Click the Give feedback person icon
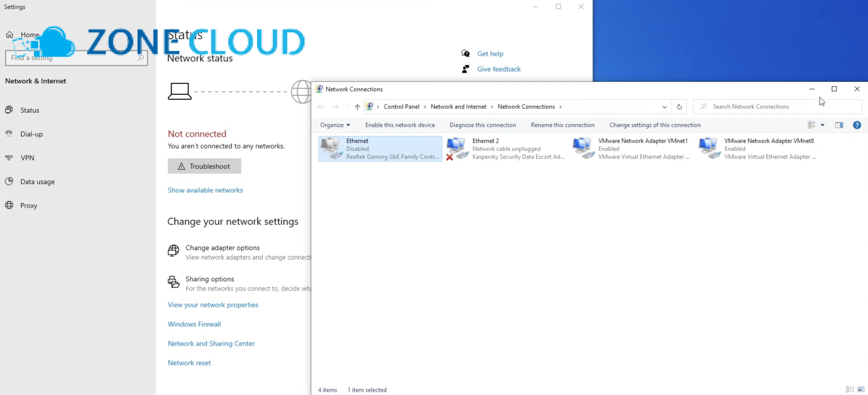Screen dimensions: 868x395 466,69
